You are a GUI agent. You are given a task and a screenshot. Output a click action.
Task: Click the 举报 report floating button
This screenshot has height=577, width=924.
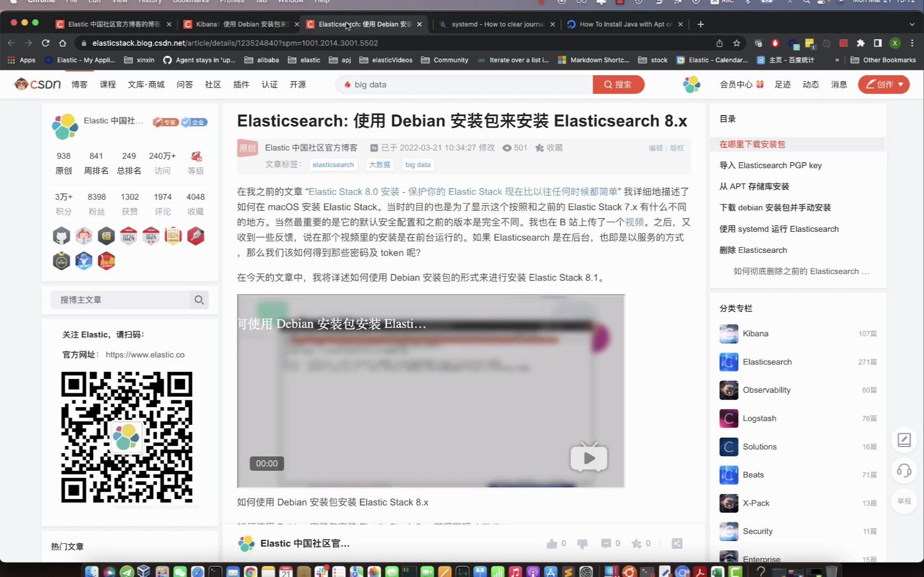coord(904,501)
